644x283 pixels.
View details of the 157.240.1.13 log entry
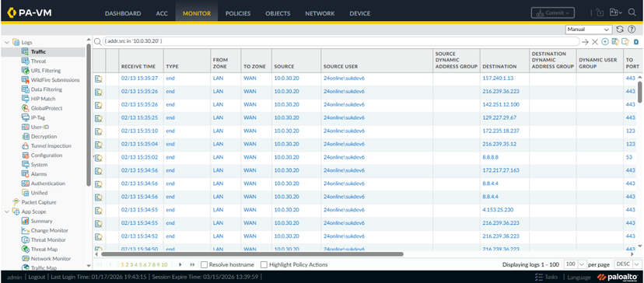(x=99, y=79)
